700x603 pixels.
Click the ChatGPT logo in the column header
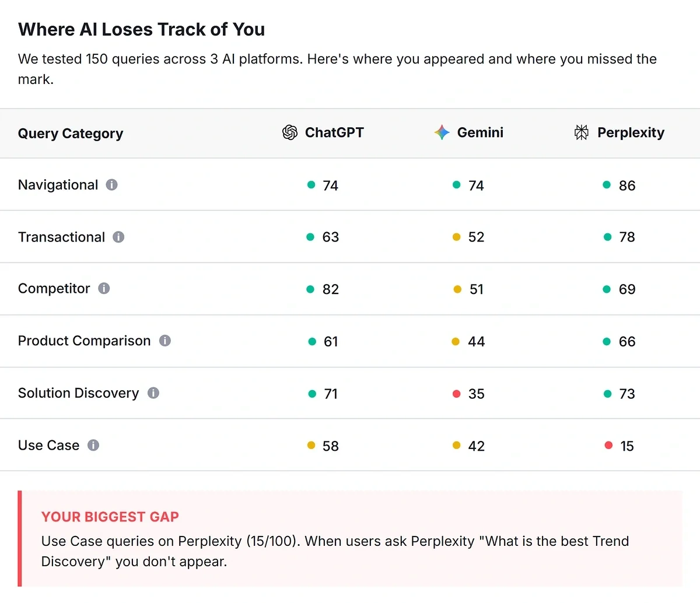click(289, 132)
